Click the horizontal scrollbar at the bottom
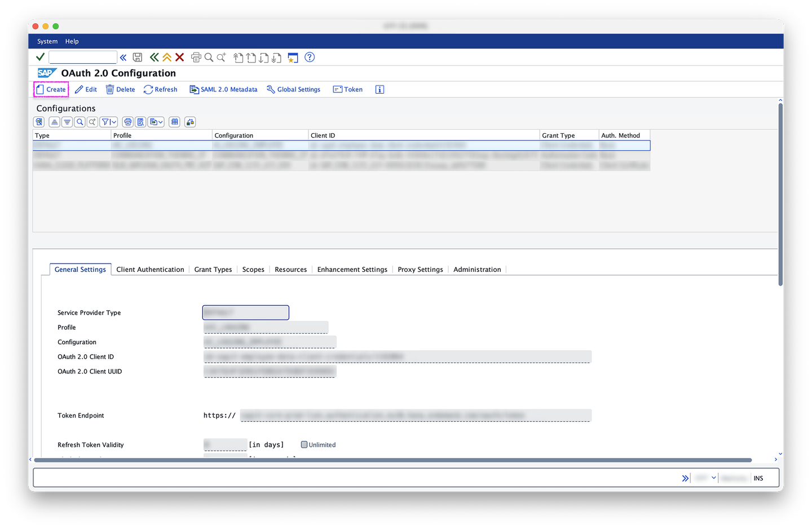Viewport: 812px width, 529px height. (x=393, y=460)
